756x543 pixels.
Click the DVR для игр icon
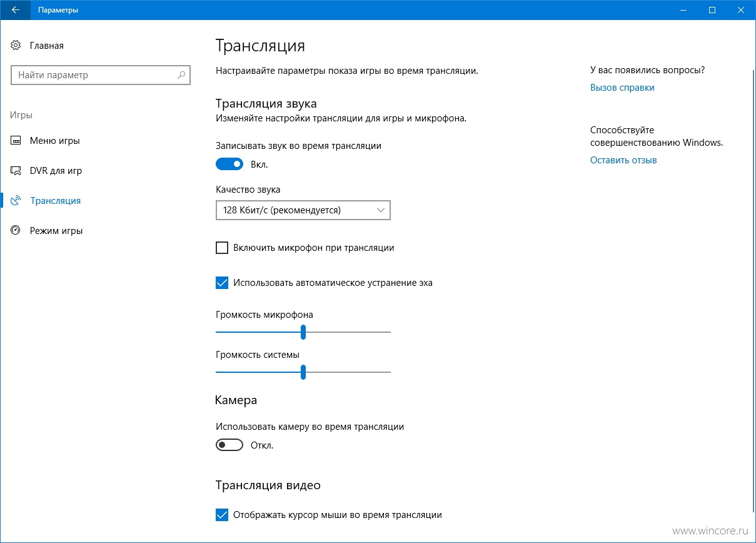coord(16,171)
